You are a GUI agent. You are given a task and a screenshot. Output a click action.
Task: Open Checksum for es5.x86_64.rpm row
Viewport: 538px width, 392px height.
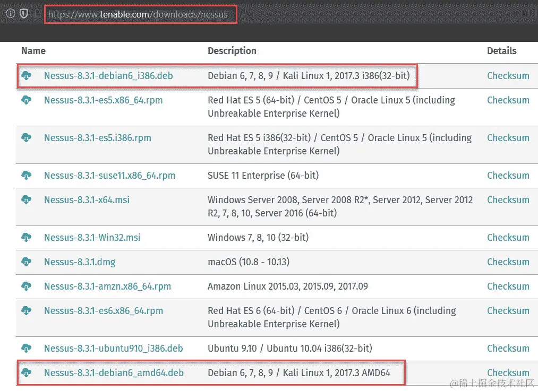(508, 100)
